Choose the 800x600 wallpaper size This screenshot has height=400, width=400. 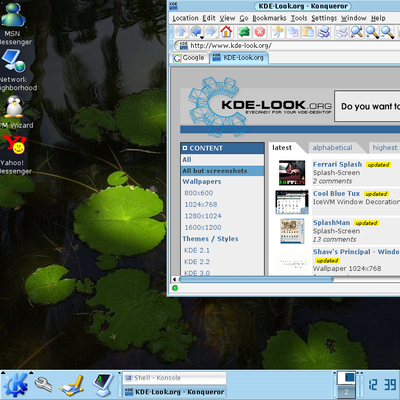click(199, 193)
